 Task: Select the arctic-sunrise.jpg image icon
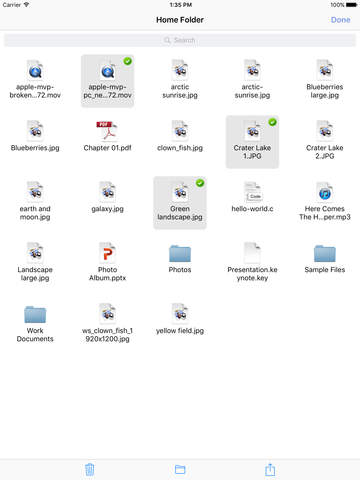click(x=252, y=70)
